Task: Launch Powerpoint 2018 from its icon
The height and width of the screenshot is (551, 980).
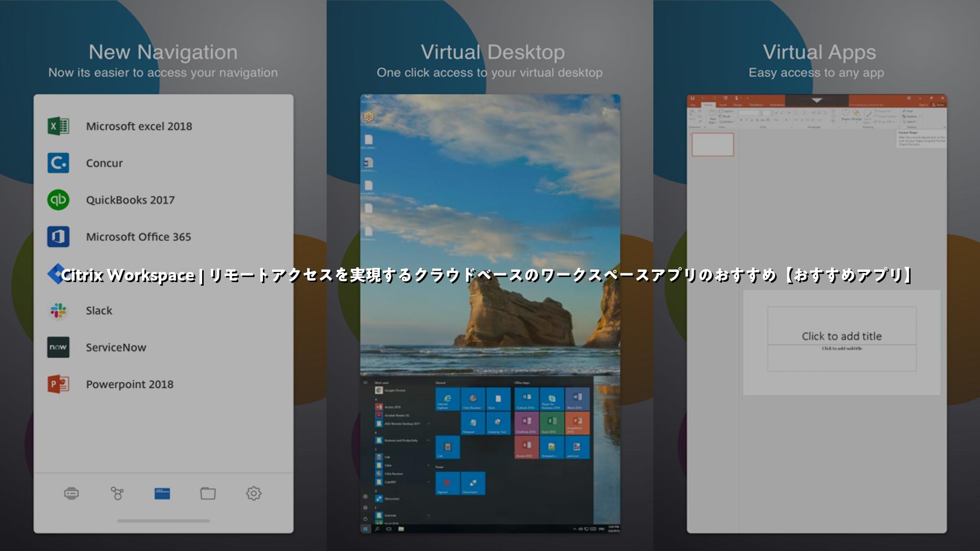Action: pos(58,384)
